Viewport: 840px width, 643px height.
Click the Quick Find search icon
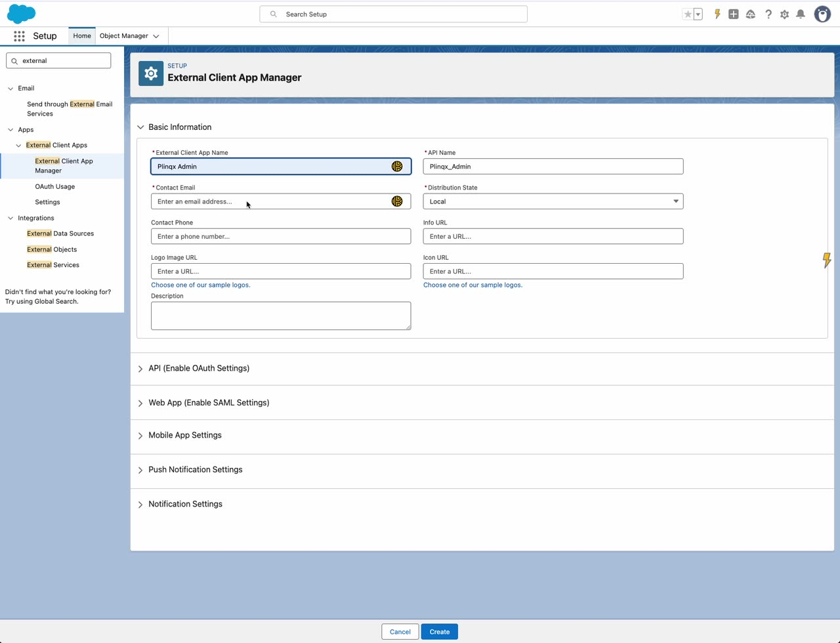(14, 61)
